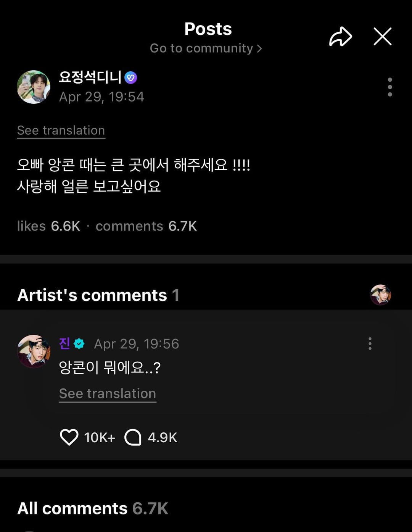
Task: Open the post's three-dot options menu
Action: [x=389, y=87]
